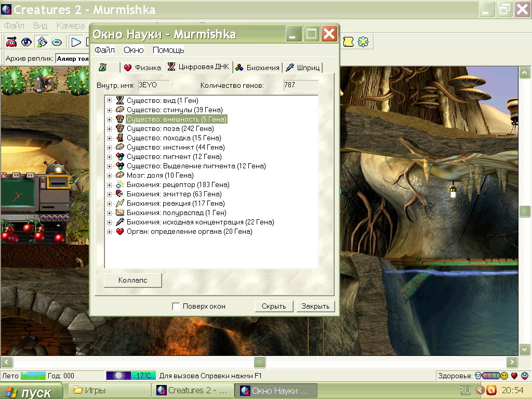
Task: Click the health bar in status bar
Action: [x=491, y=376]
